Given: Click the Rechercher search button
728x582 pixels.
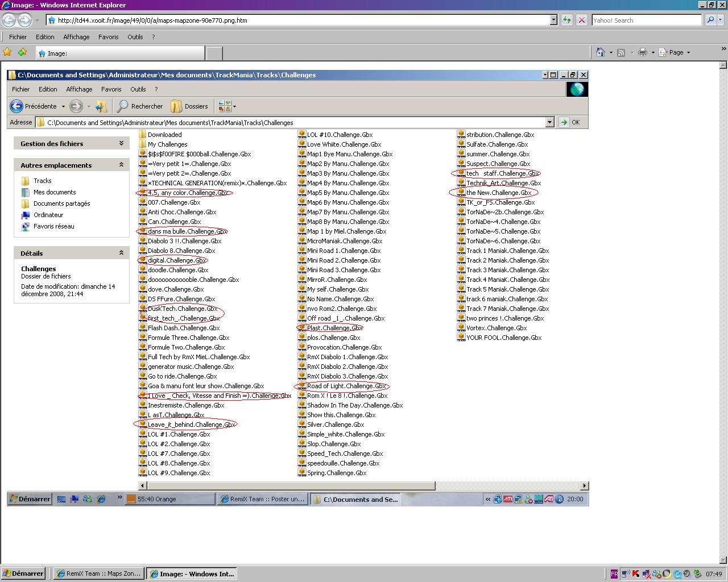Looking at the screenshot, I should (x=140, y=106).
